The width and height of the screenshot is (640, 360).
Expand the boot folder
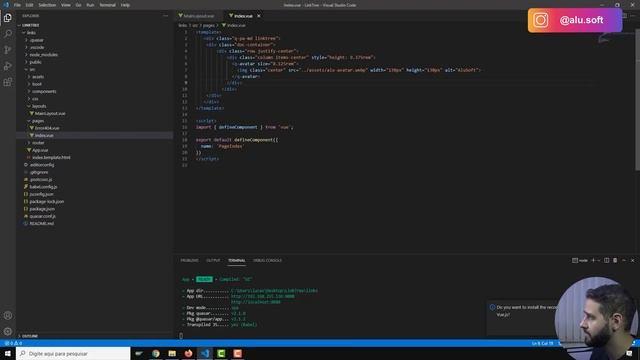pyautogui.click(x=37, y=84)
